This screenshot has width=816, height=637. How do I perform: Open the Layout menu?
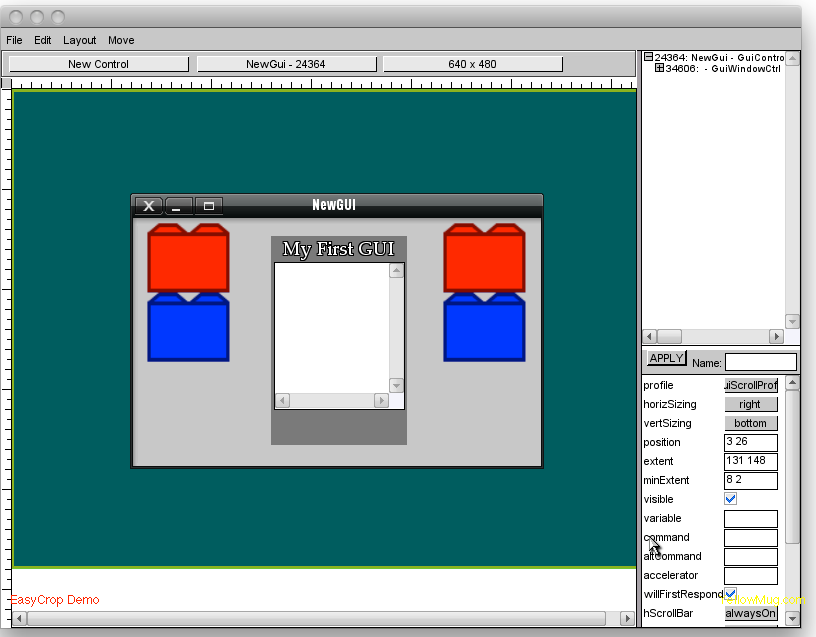pyautogui.click(x=80, y=40)
